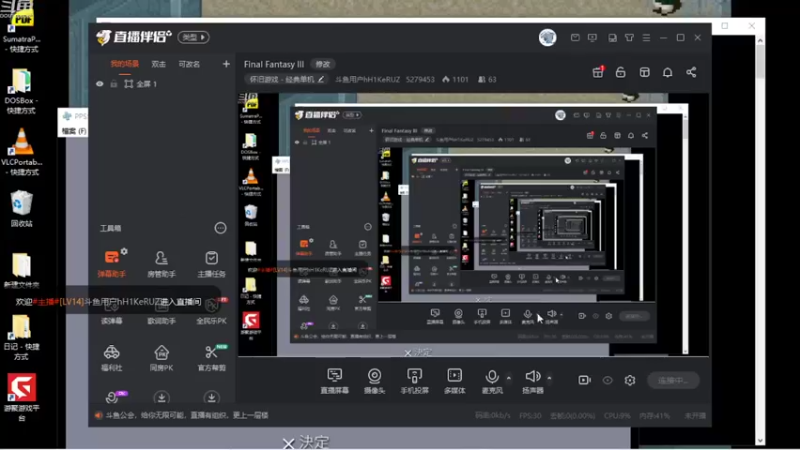This screenshot has width=800, height=450.
Task: Add 摄像头 camera source
Action: click(x=374, y=381)
